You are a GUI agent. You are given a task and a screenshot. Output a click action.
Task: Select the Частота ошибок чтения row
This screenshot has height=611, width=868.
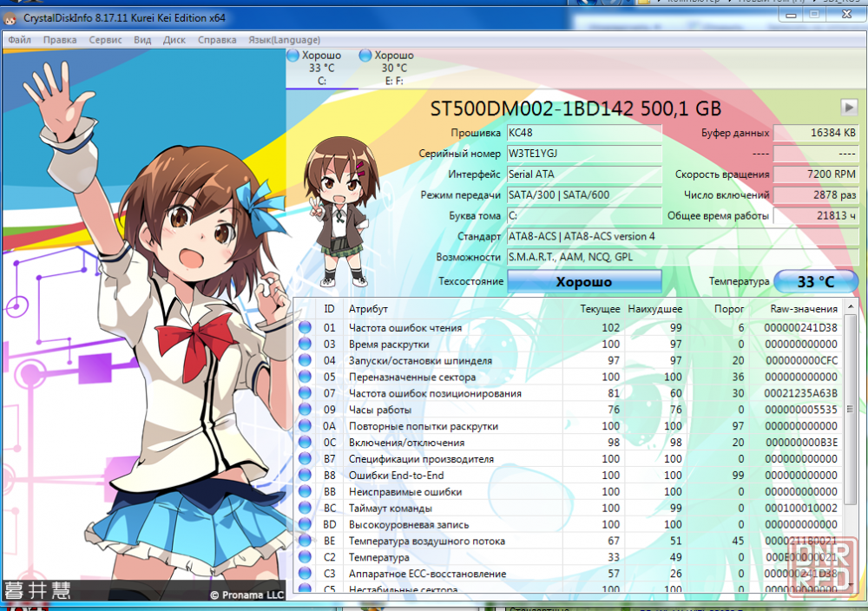(x=569, y=328)
